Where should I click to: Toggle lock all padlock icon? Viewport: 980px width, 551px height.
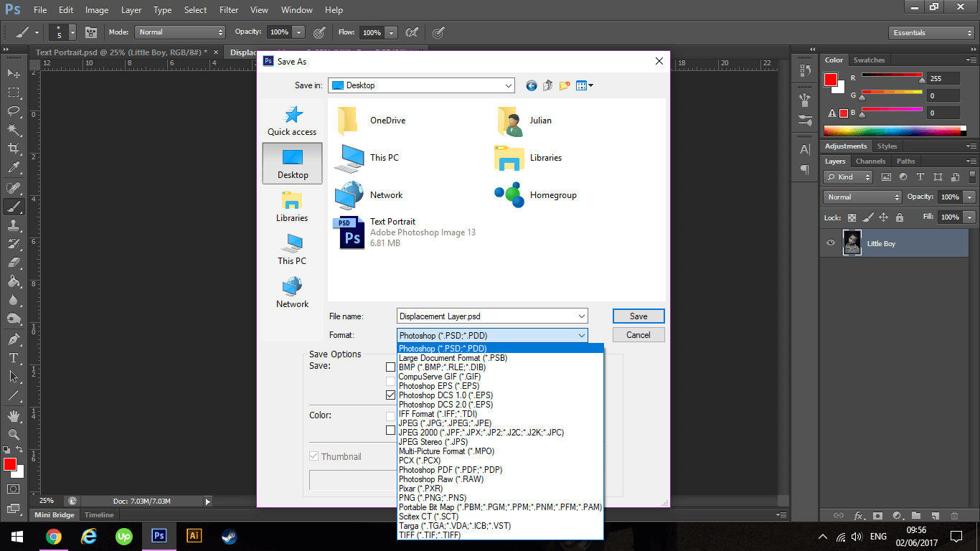pos(898,217)
